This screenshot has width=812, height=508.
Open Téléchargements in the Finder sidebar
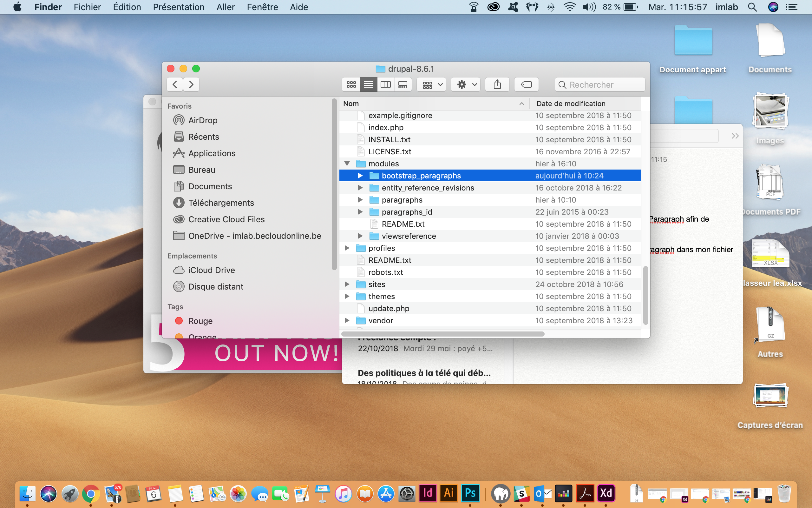(x=221, y=203)
